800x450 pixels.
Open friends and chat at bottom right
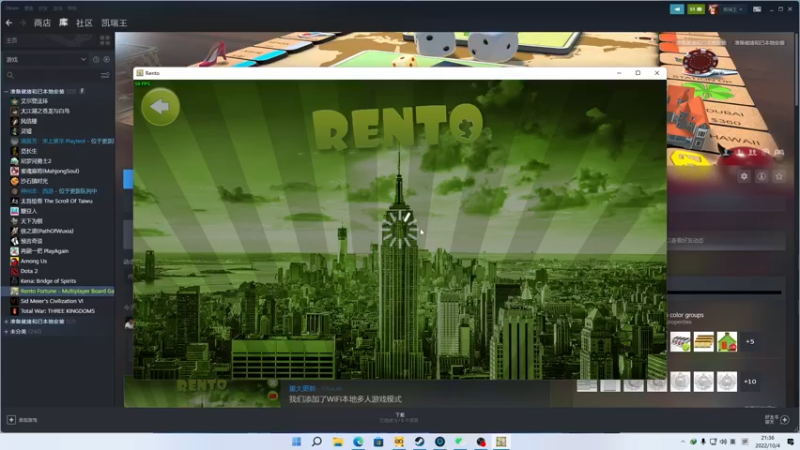click(777, 420)
